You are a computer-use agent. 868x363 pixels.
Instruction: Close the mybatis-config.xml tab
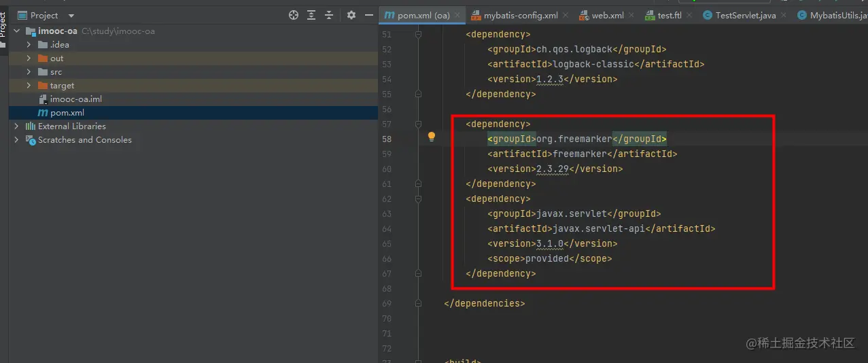(x=566, y=16)
